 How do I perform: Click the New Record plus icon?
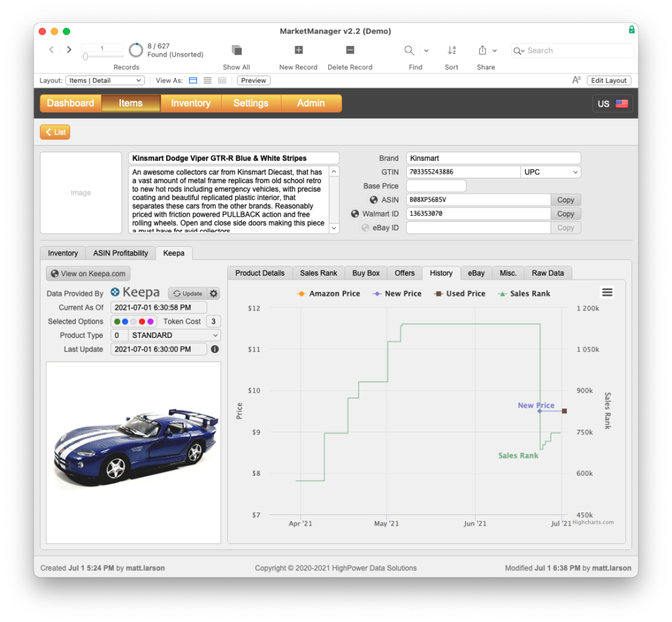pos(298,51)
